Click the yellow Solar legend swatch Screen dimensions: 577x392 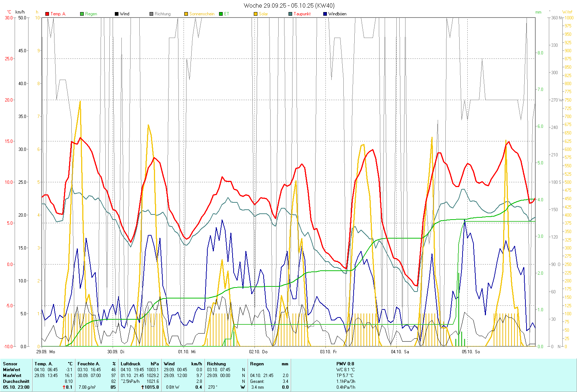pos(256,14)
